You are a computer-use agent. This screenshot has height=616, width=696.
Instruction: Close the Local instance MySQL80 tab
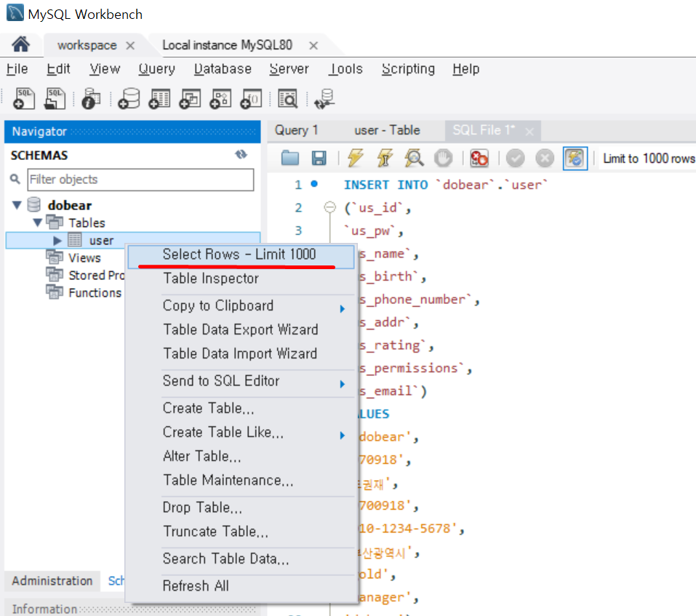tap(313, 46)
